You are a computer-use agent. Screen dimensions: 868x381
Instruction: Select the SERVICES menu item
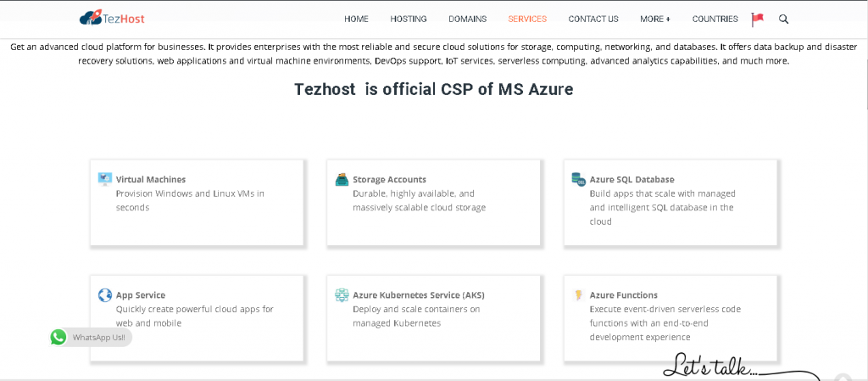pyautogui.click(x=527, y=19)
